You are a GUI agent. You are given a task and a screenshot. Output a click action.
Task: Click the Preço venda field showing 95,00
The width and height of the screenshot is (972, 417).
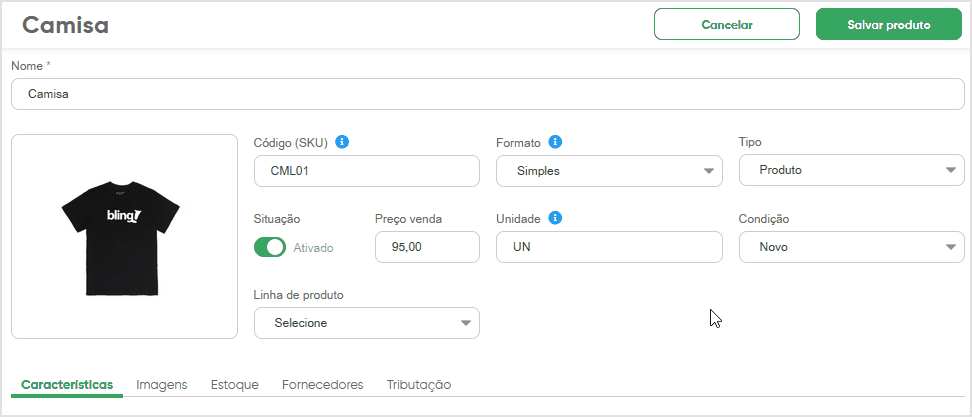tap(427, 247)
